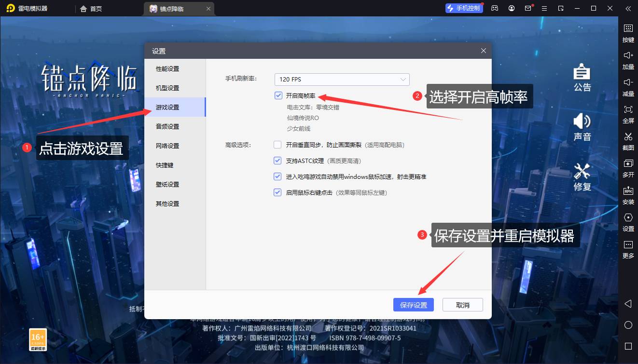
Task: Take a screenshot with 截图 scissors icon
Action: click(628, 136)
